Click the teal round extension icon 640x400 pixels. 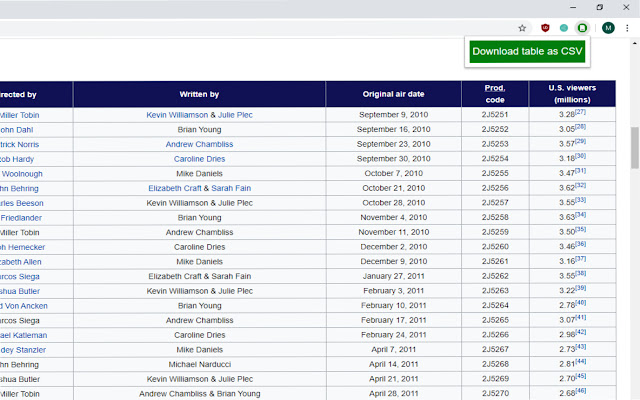[565, 28]
